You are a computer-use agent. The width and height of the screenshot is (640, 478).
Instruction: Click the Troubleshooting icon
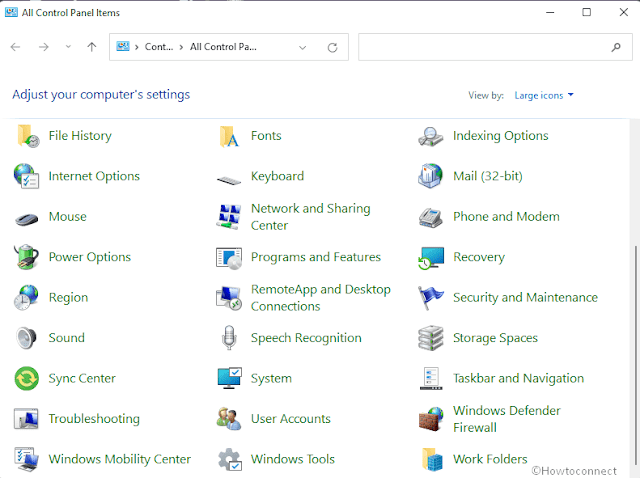[x=26, y=418]
